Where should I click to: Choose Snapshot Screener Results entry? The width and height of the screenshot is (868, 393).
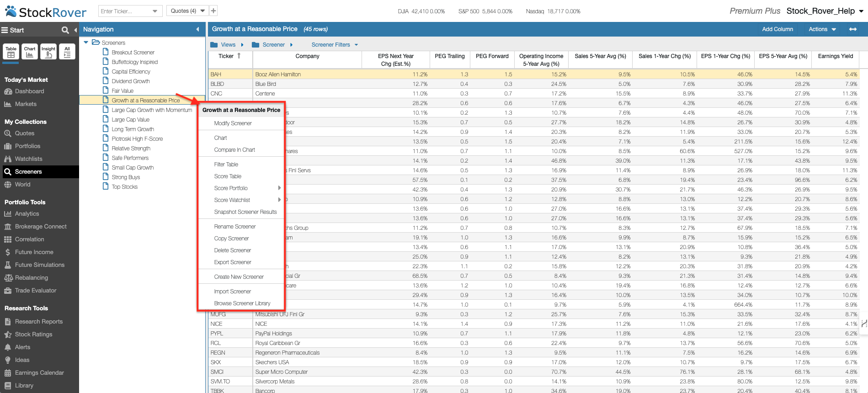pyautogui.click(x=245, y=212)
